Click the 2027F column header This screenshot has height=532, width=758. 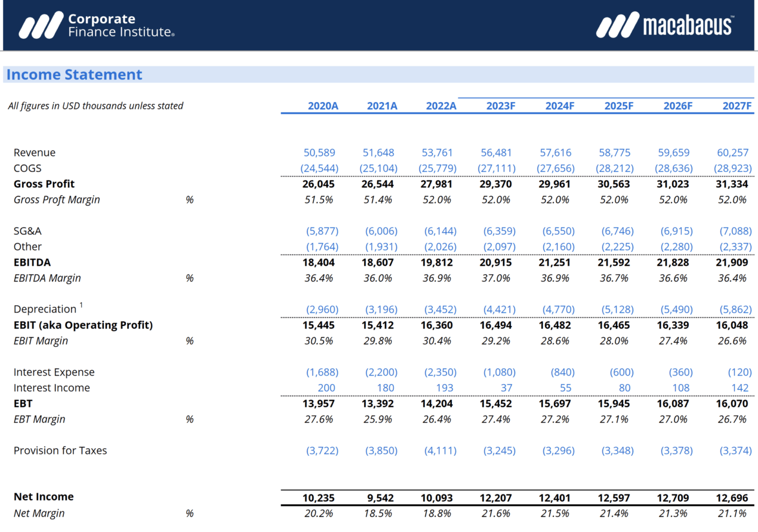coord(737,106)
